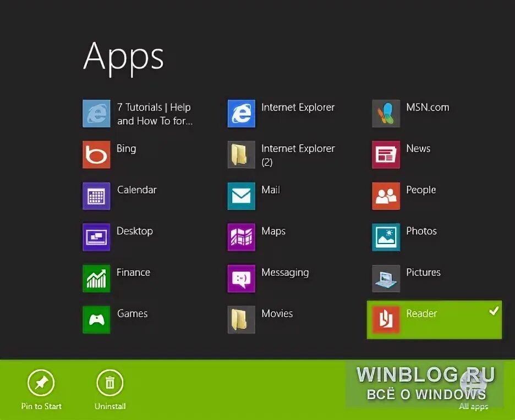
Task: Click the '7 Tutorials | Help' label text
Action: tap(154, 107)
